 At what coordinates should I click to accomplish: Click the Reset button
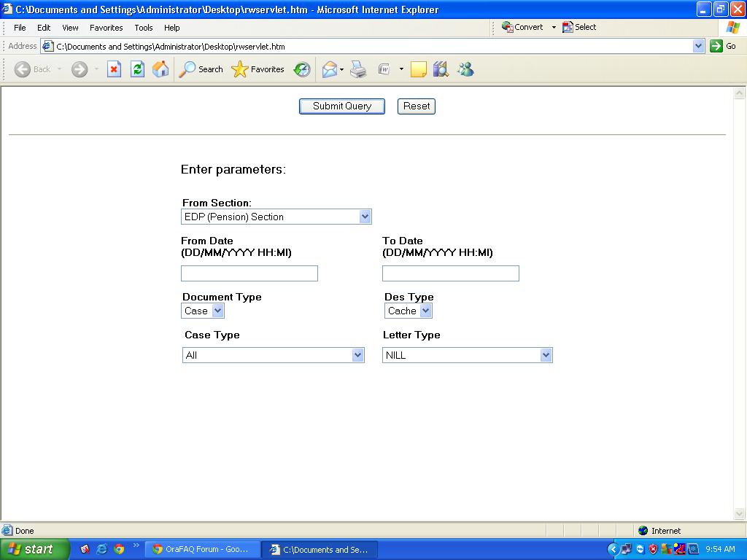[417, 106]
